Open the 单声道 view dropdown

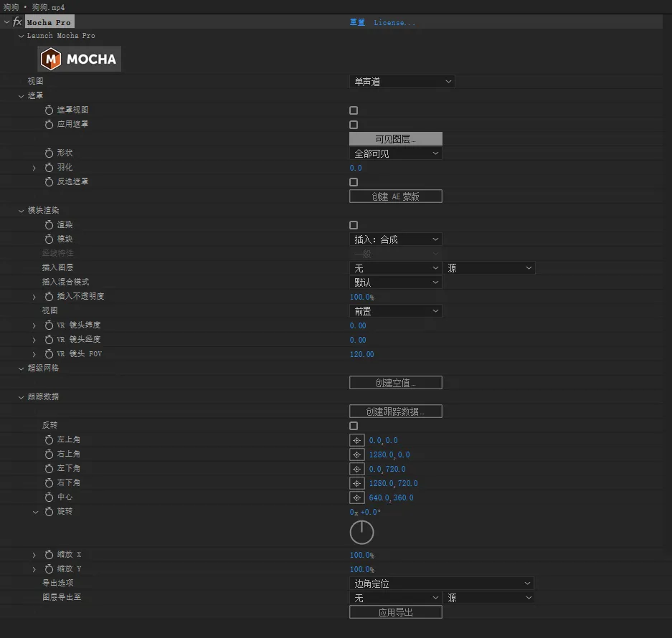tap(402, 82)
